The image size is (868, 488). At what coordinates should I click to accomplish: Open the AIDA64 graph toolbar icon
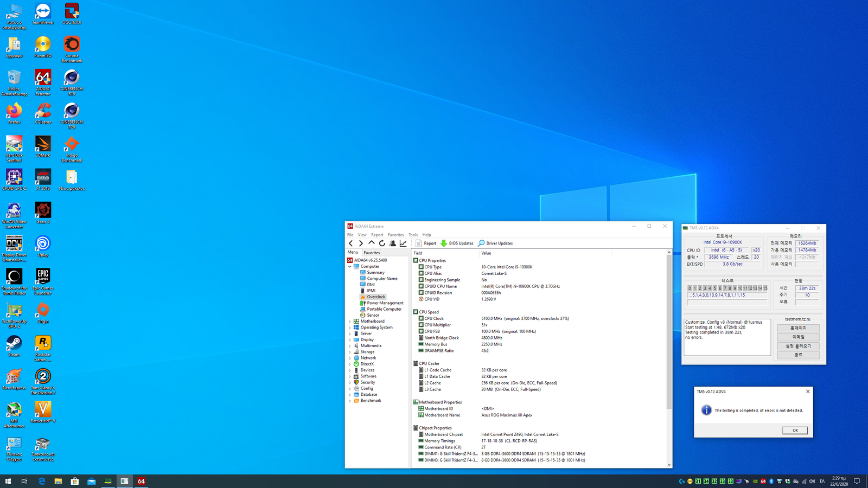click(x=403, y=243)
